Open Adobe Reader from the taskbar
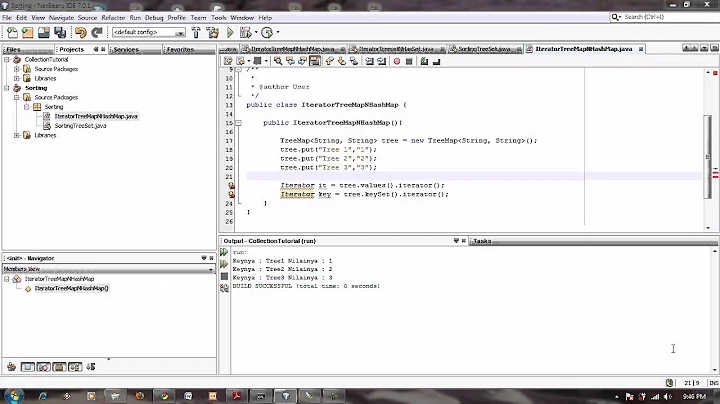Image resolution: width=720 pixels, height=404 pixels. tap(237, 396)
